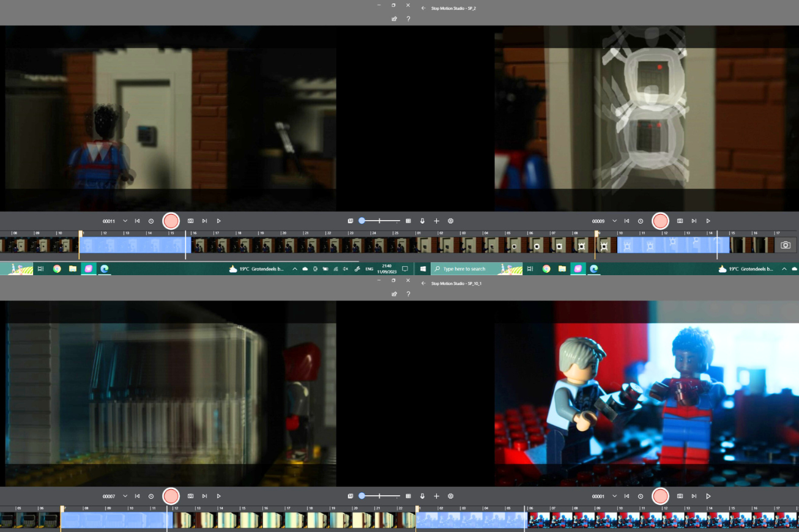Viewport: 799px width, 532px height.
Task: Click the red record button near 00001
Action: 660,497
